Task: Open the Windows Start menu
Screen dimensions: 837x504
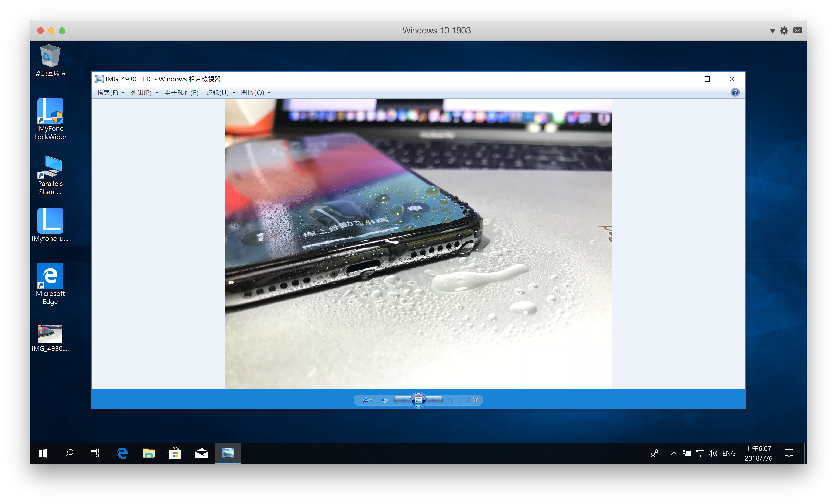Action: coord(43,453)
